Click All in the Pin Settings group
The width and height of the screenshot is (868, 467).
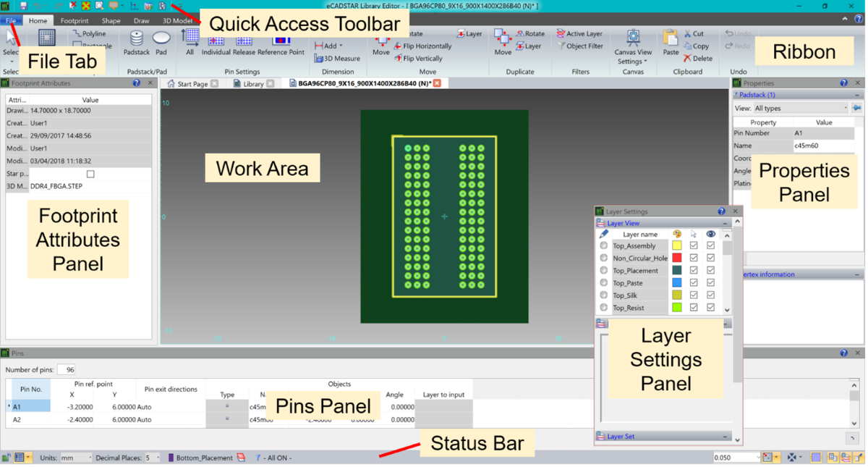click(x=190, y=42)
